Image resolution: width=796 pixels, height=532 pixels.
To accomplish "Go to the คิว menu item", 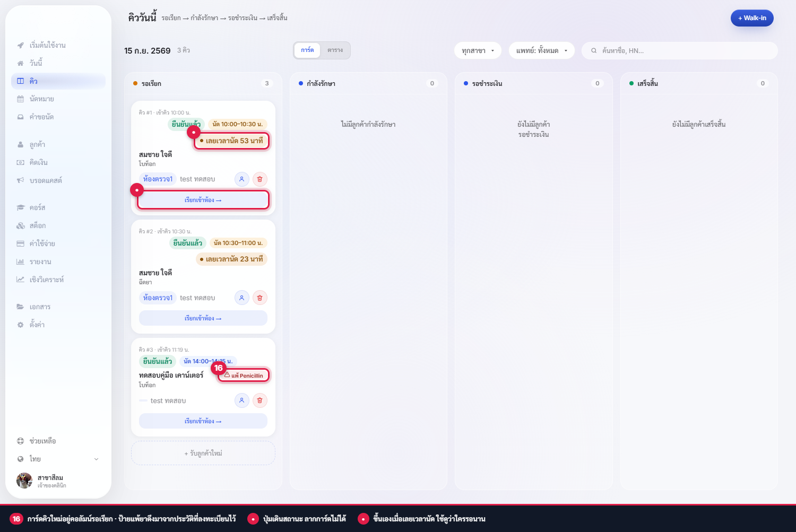I will 58,81.
